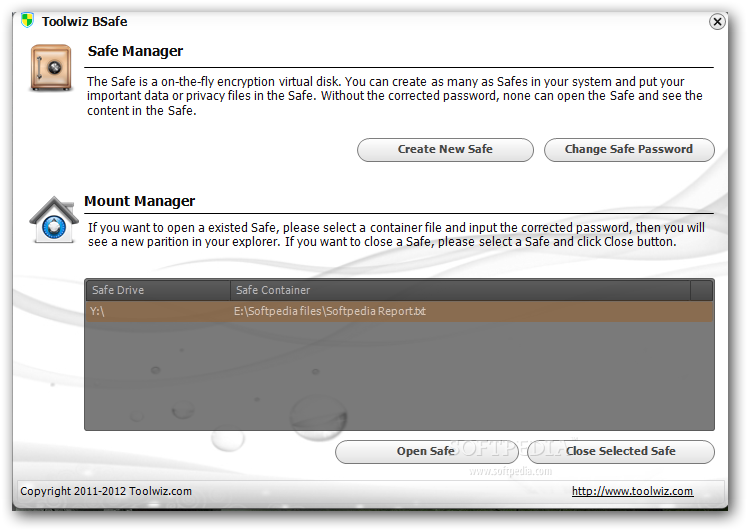Click the Copyright 2011-2012 Toolwiz.com text
Screen dimensions: 748x531
(106, 491)
